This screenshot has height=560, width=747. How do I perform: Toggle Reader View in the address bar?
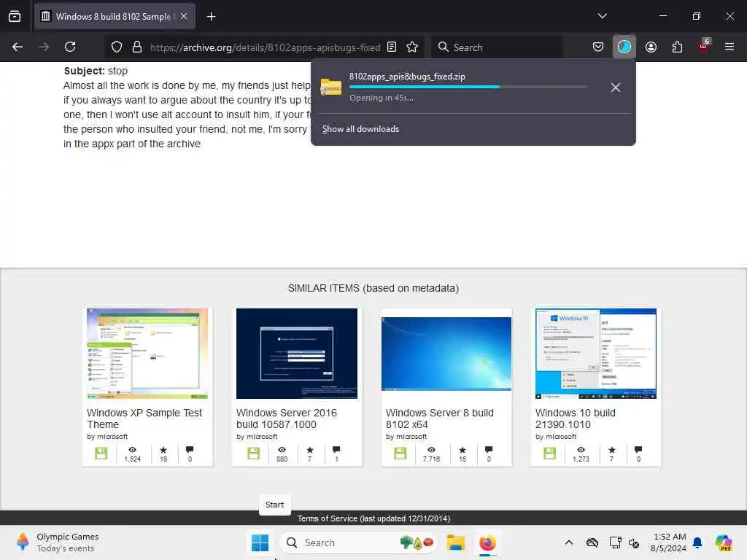point(392,47)
